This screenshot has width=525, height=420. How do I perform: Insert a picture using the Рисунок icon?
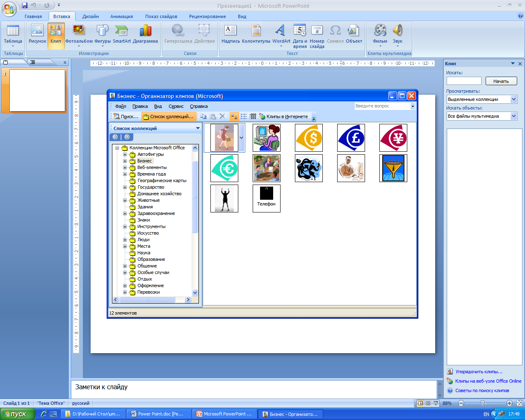(37, 36)
